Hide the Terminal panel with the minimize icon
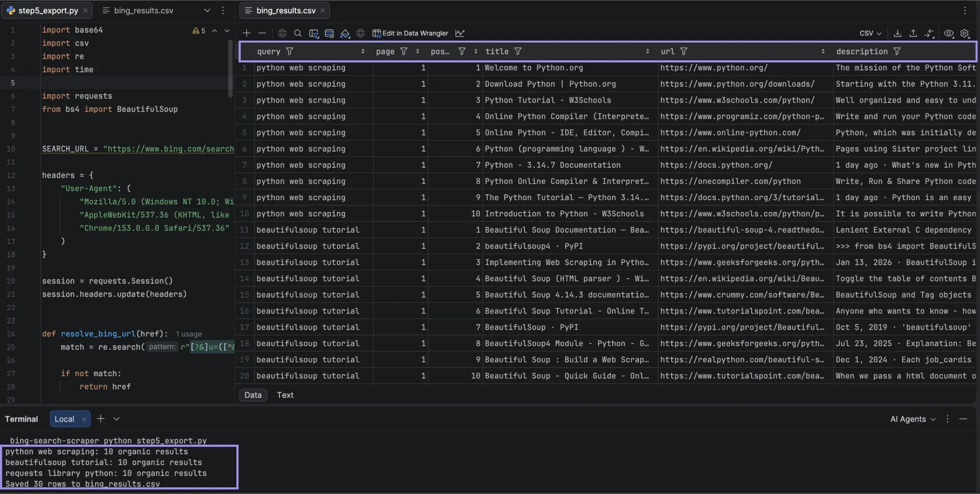 click(963, 419)
